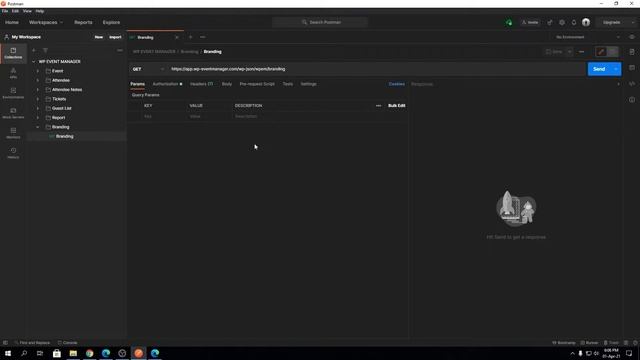The image size is (640, 360).
Task: Click the Import button
Action: pyautogui.click(x=115, y=37)
